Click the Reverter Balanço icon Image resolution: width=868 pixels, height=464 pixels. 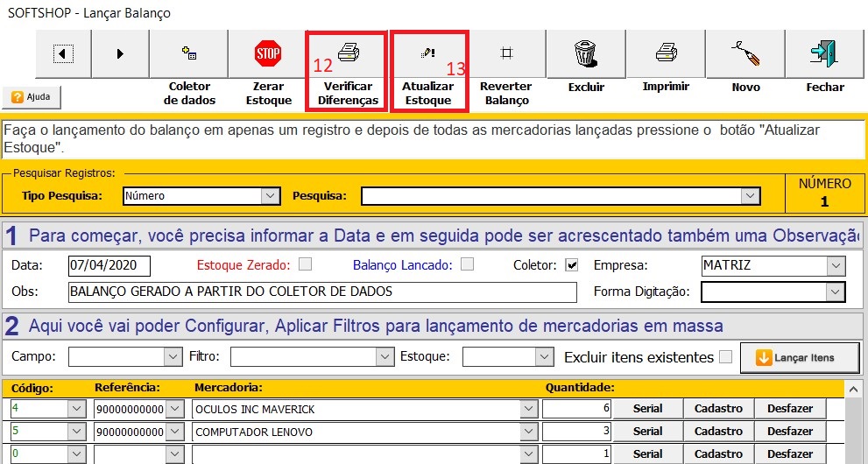coord(505,53)
